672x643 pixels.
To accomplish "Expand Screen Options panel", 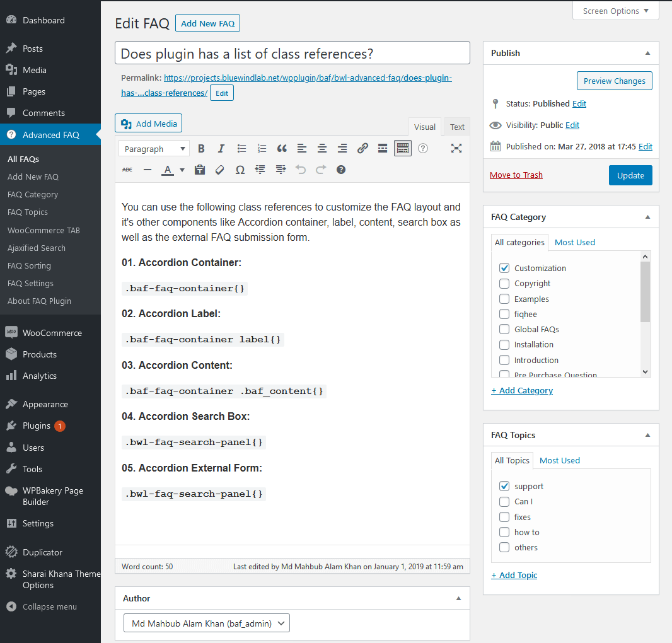I will click(615, 11).
